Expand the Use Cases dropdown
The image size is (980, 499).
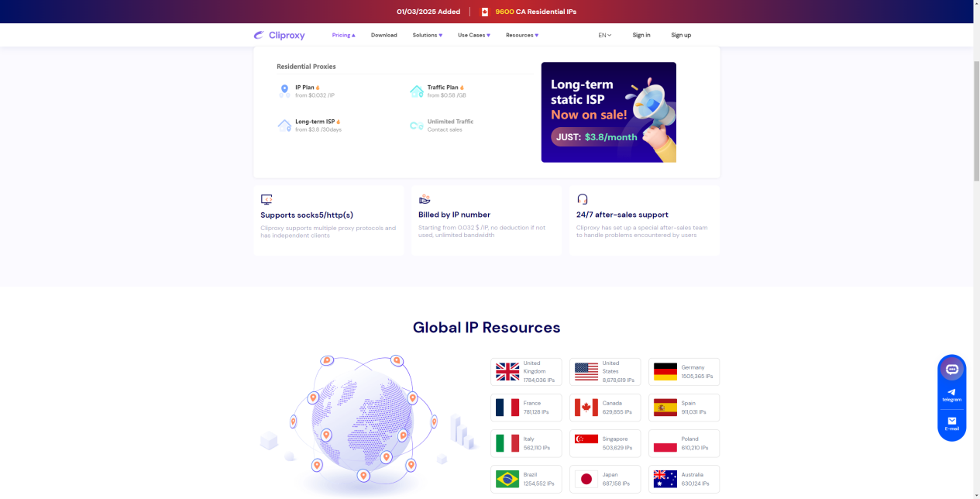click(x=473, y=35)
